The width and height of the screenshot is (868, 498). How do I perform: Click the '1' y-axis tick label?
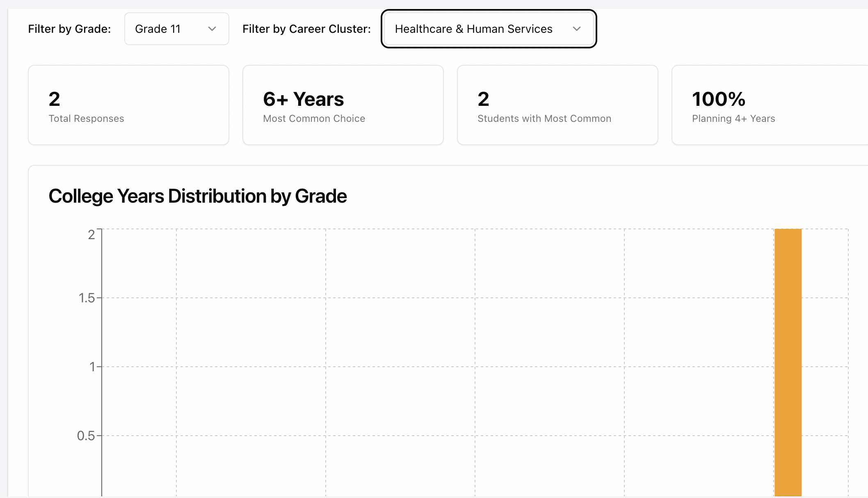(x=92, y=367)
